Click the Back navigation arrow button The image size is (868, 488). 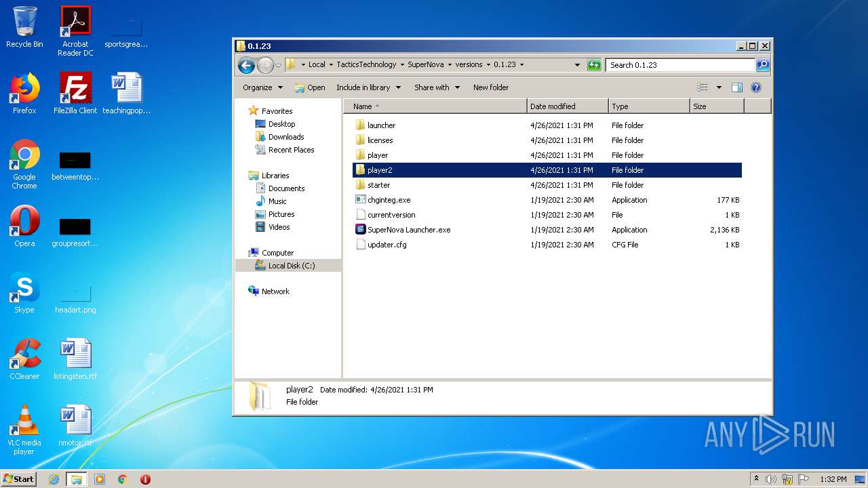246,65
